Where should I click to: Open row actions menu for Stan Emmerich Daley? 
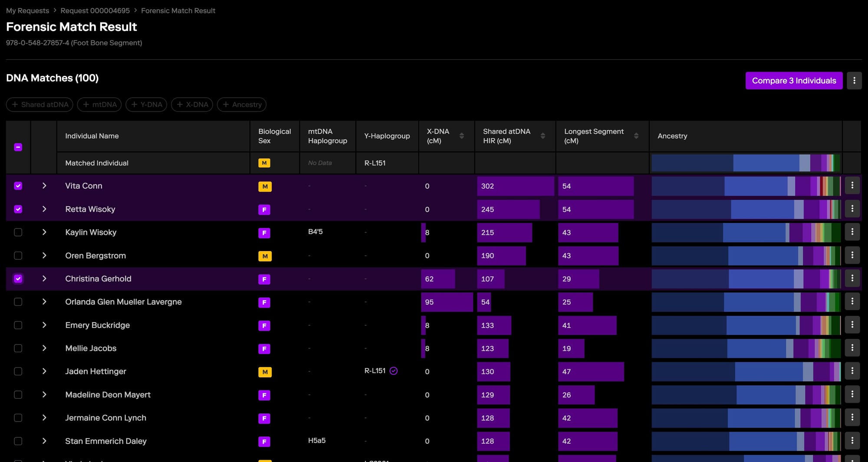click(852, 441)
